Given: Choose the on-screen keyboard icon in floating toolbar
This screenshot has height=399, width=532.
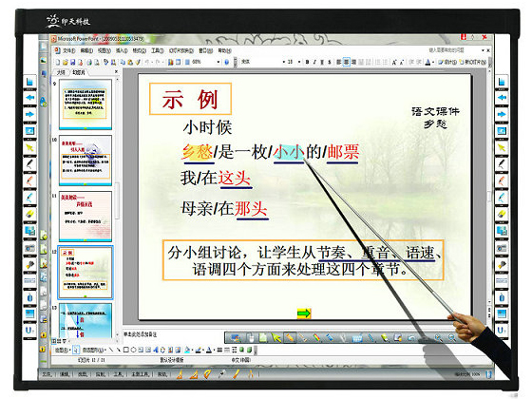Looking at the screenshot, I should (357, 338).
